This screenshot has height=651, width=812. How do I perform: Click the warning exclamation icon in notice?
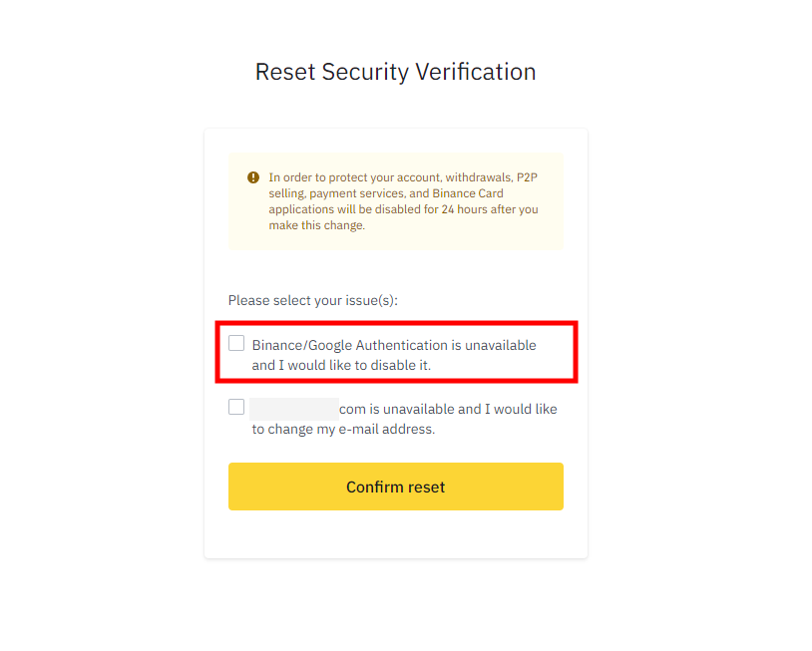[253, 177]
